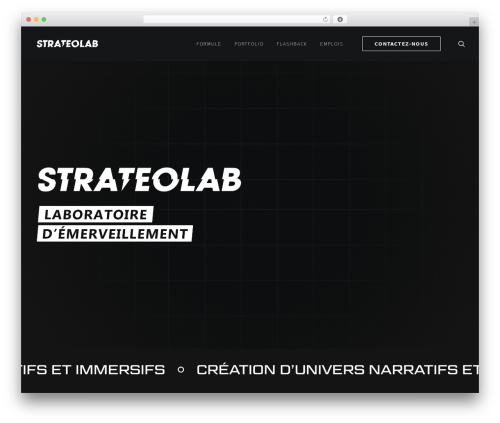Image resolution: width=500 pixels, height=423 pixels.
Task: Go to the Portfolio page
Action: click(x=249, y=44)
